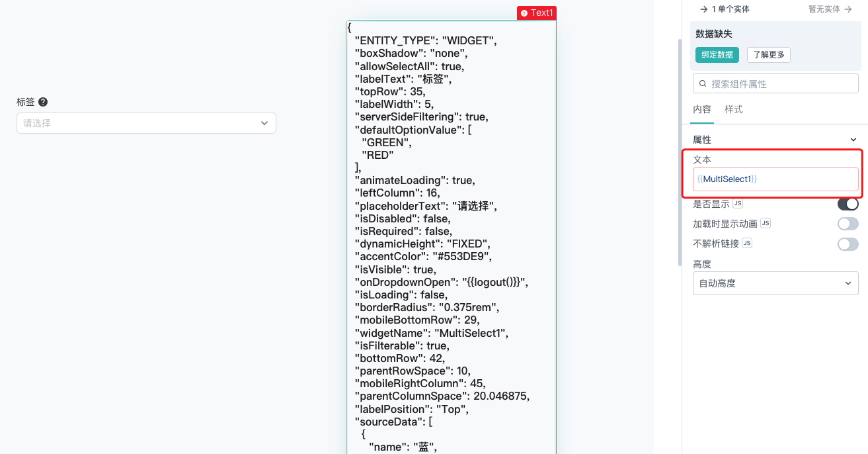Image resolution: width=868 pixels, height=454 pixels.
Task: Click the 了解更多 button
Action: (769, 55)
